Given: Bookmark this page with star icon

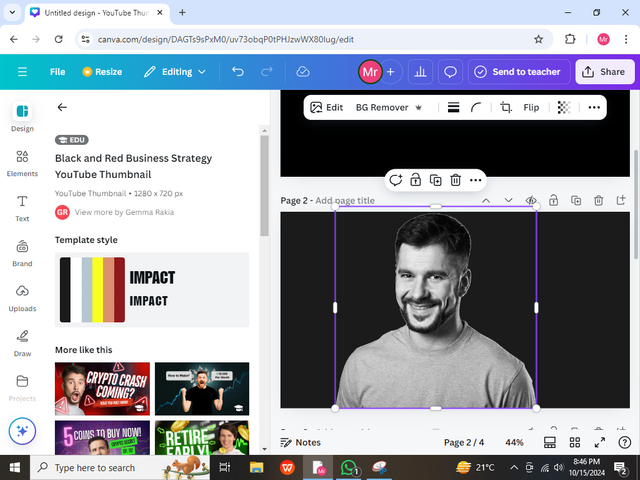Looking at the screenshot, I should click(x=538, y=39).
